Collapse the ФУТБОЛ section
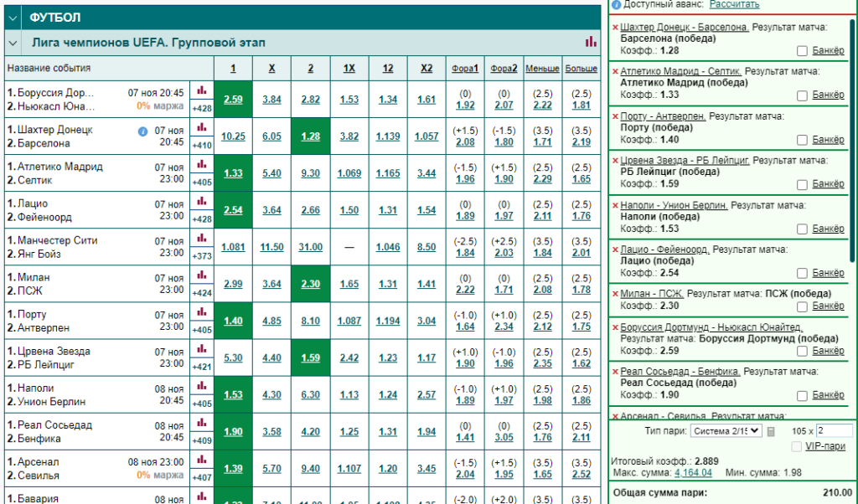This screenshot has height=504, width=858. coord(13,18)
